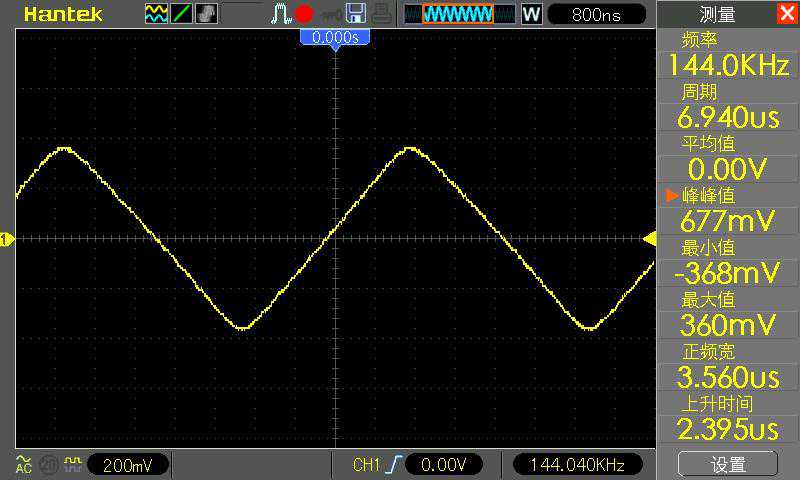Select the 800ns timebase readout
The image size is (800, 480).
(x=598, y=14)
